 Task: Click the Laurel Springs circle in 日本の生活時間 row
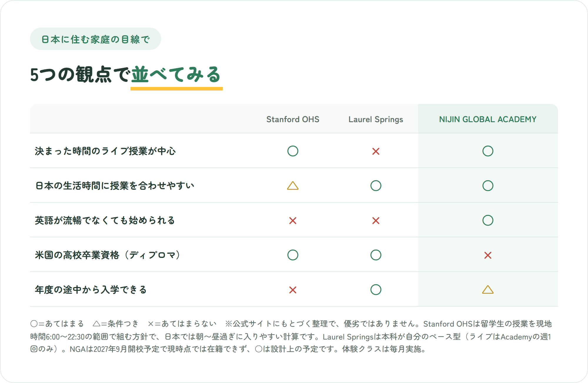(x=376, y=186)
